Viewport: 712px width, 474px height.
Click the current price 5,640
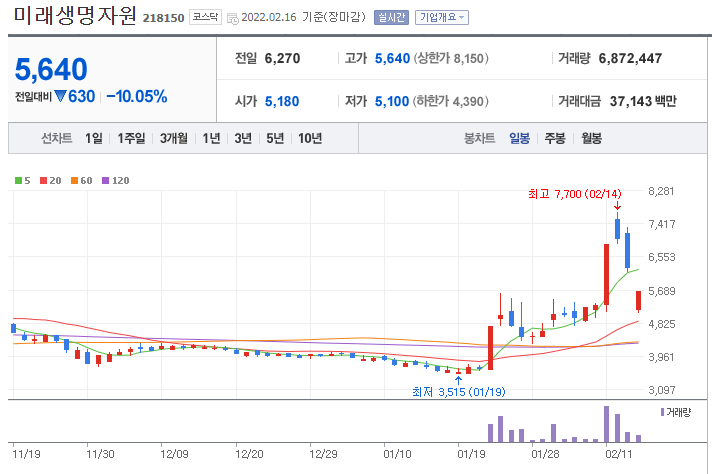(51, 69)
